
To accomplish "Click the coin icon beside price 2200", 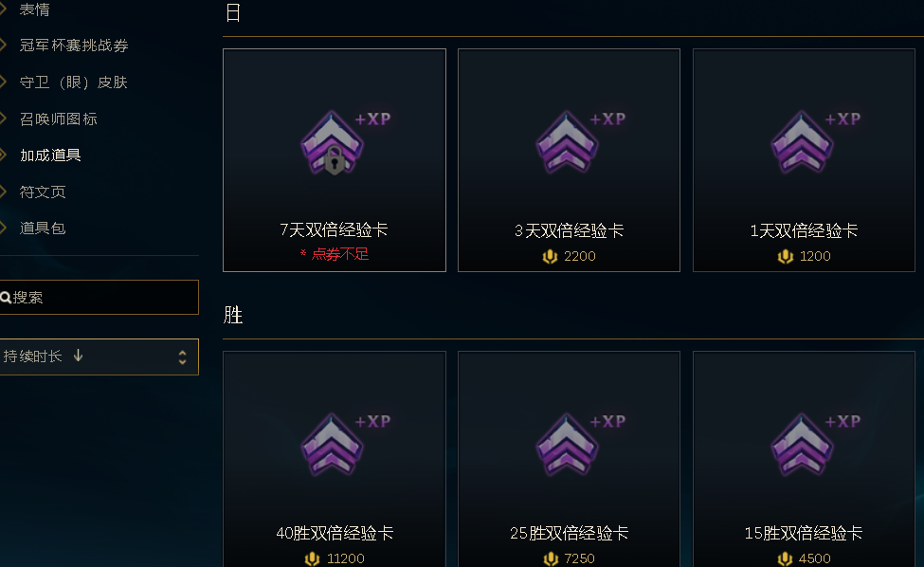I will click(550, 256).
